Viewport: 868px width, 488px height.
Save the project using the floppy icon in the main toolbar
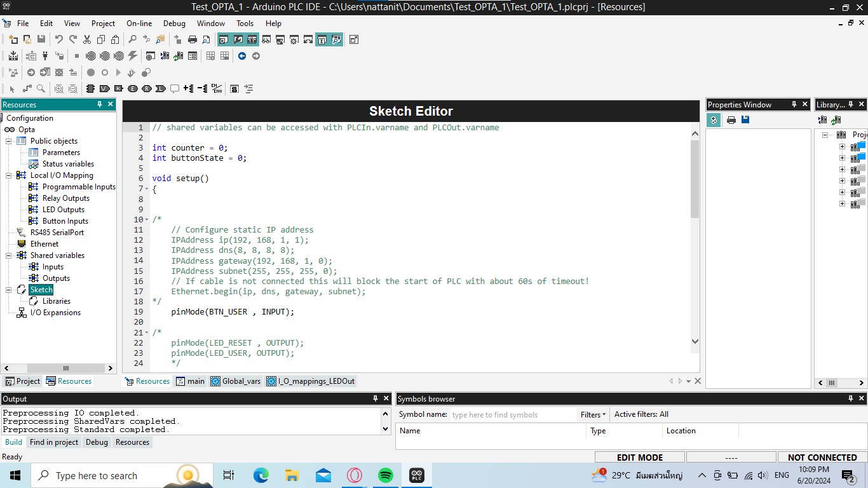tap(41, 39)
